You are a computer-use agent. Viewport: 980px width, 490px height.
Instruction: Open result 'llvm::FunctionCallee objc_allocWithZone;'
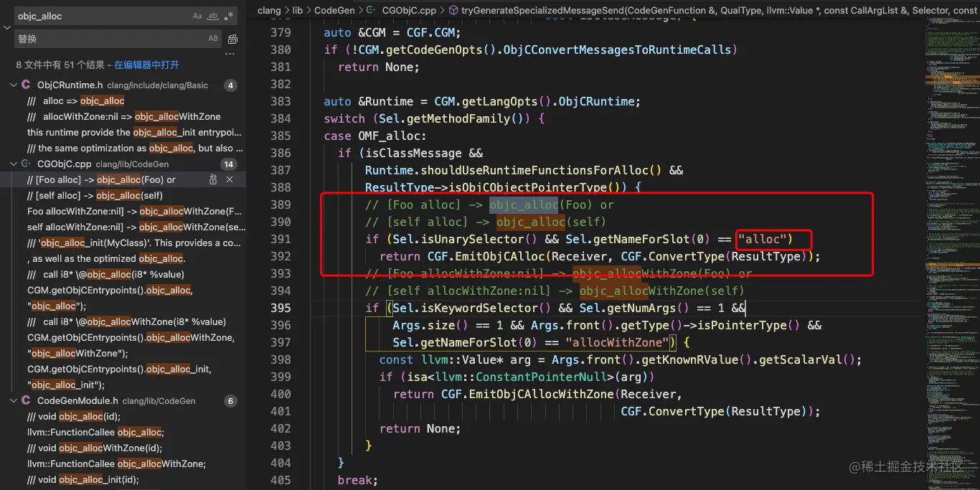coord(116,463)
